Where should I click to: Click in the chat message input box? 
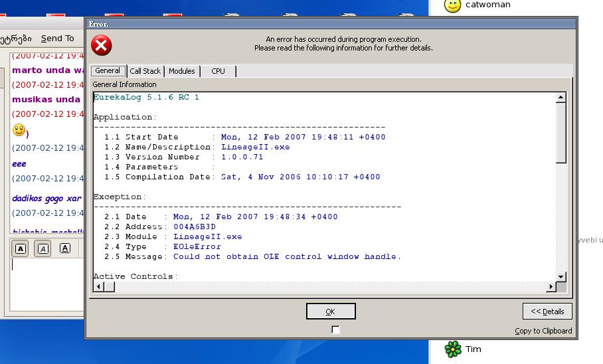(x=46, y=286)
